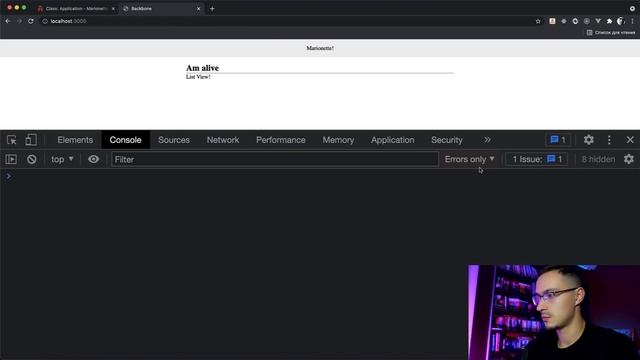
Task: Toggle the device toolbar icon
Action: [31, 140]
